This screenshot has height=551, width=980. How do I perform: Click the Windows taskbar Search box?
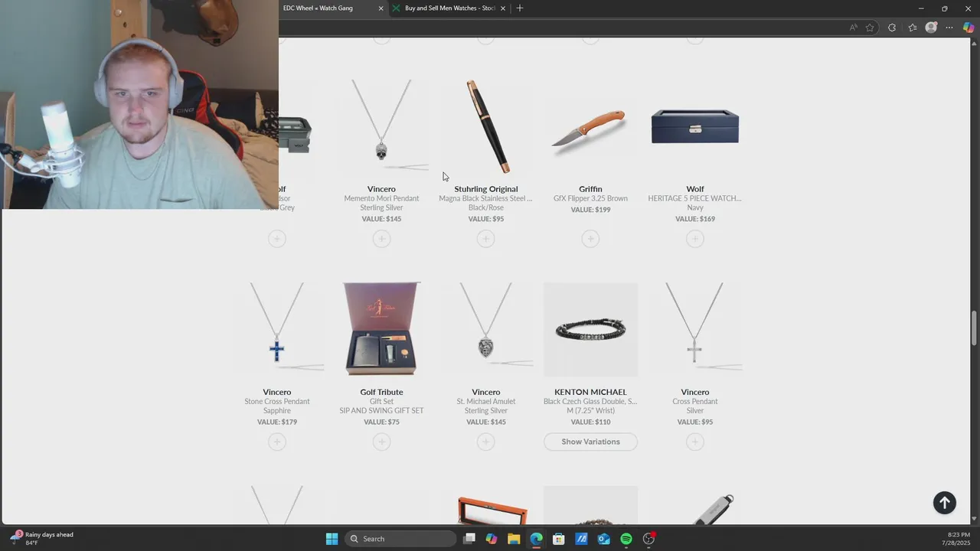tap(400, 539)
